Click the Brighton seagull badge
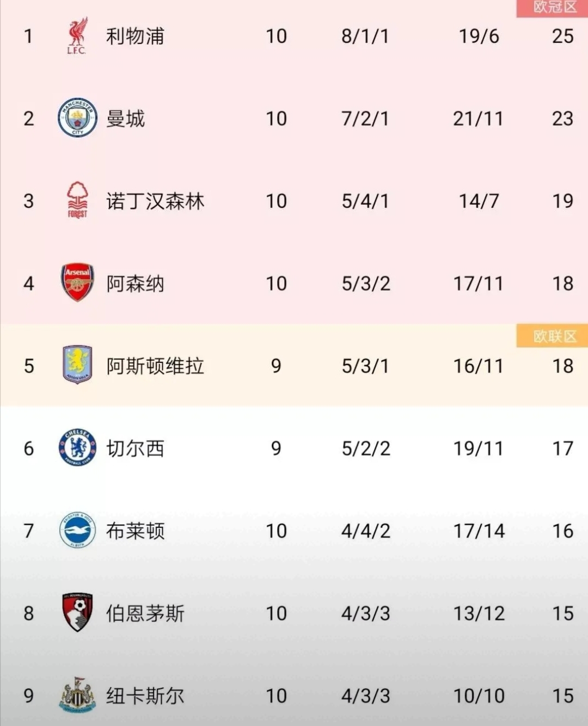 [77, 530]
